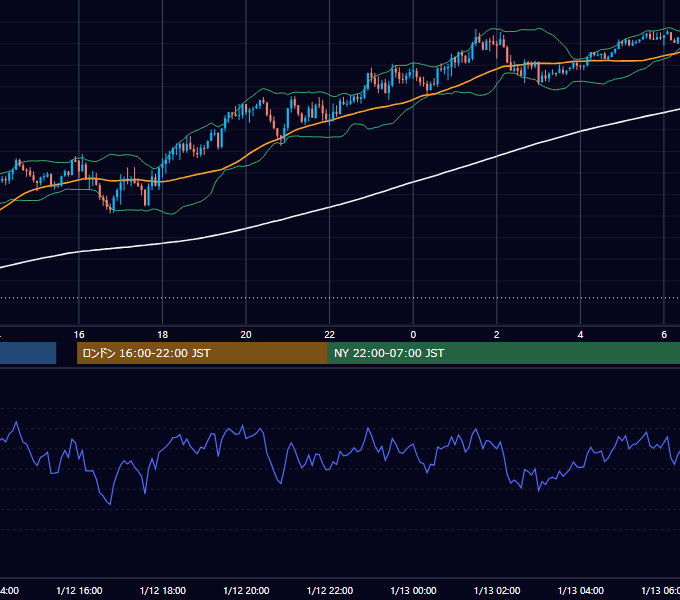Click the white dotted horizontal price line
The width and height of the screenshot is (680, 600).
(340, 298)
